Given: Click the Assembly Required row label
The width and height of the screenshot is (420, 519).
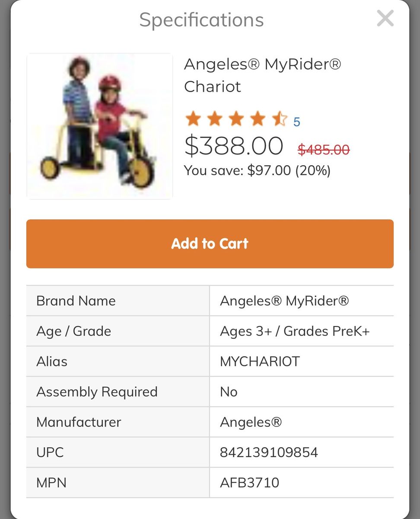Looking at the screenshot, I should tap(97, 392).
